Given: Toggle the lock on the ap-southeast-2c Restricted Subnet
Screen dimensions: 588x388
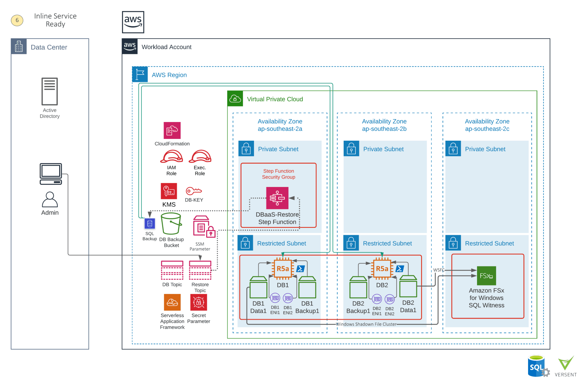Looking at the screenshot, I should click(x=453, y=243).
